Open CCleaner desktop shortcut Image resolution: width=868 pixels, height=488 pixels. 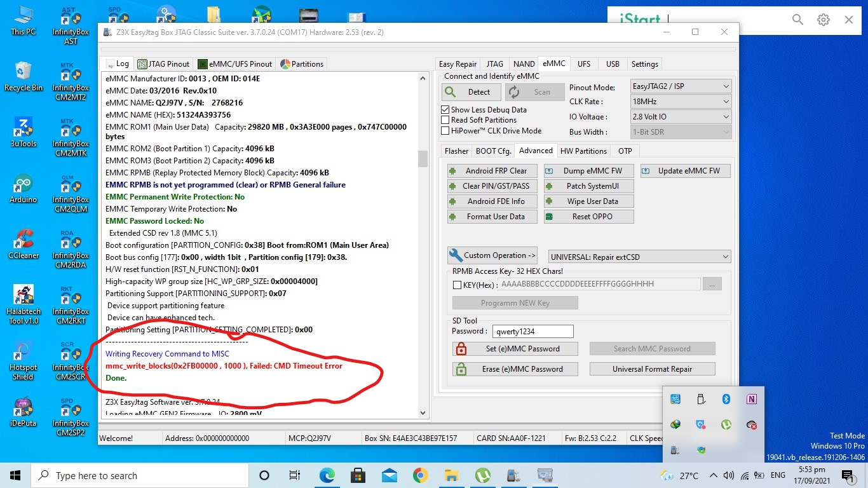point(24,244)
